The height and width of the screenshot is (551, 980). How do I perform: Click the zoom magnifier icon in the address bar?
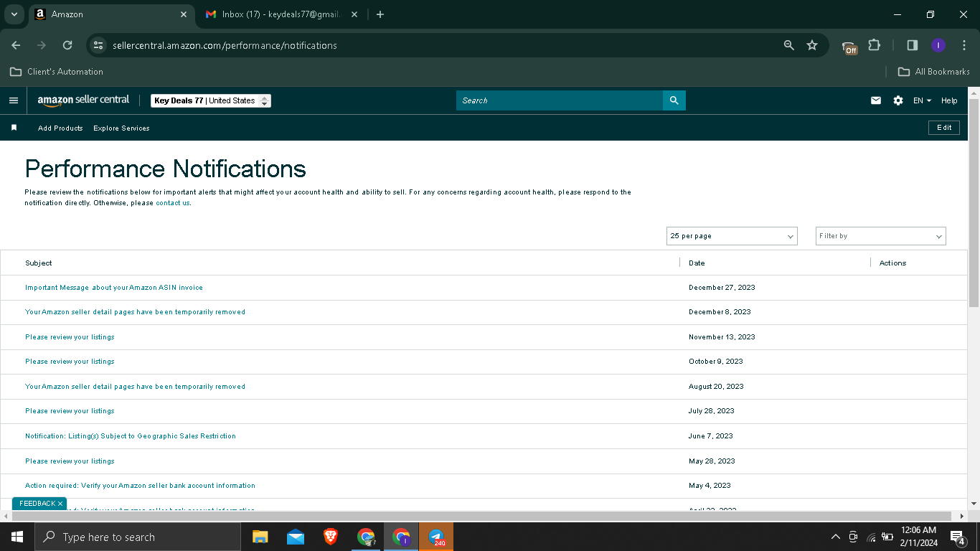789,45
